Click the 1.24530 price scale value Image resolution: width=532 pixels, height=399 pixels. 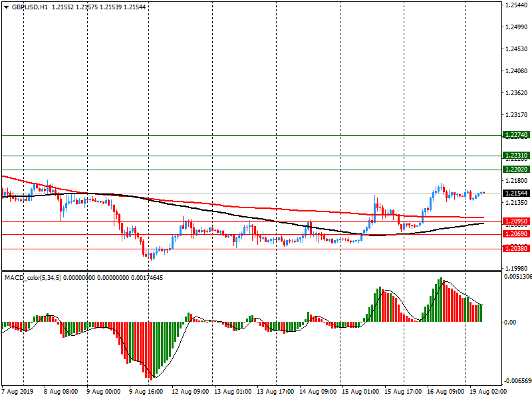click(517, 49)
